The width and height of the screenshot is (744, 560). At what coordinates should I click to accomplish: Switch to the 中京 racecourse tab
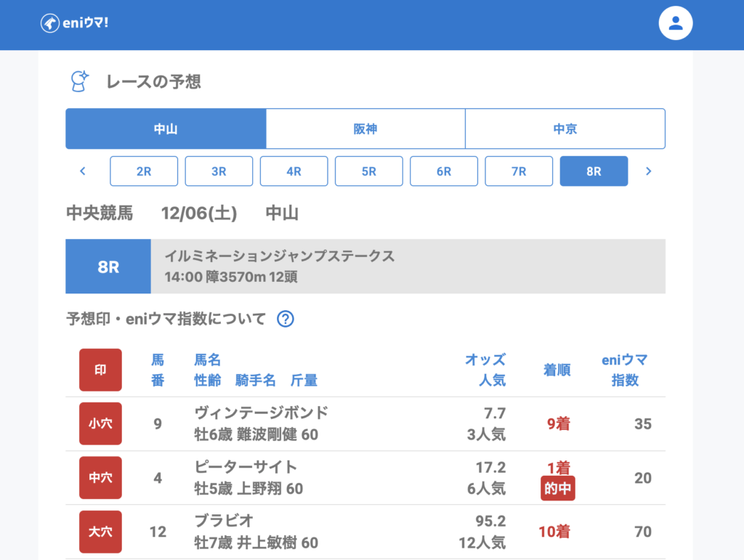click(x=565, y=129)
